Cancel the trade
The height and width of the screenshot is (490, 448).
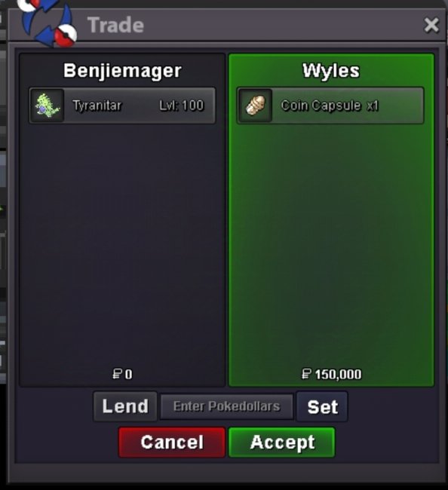click(172, 443)
